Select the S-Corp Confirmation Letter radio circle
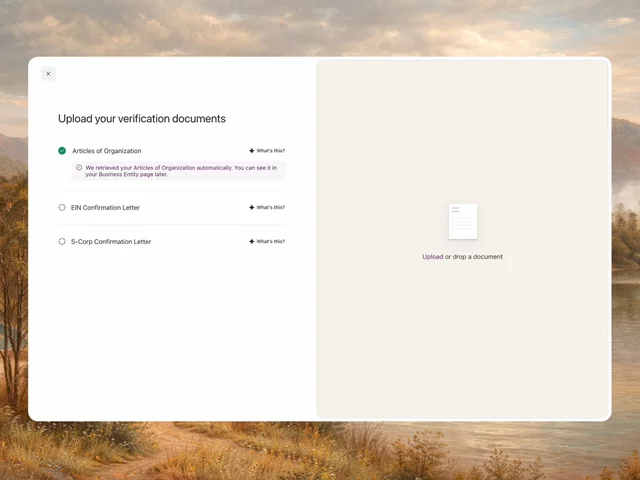640x480 pixels. coord(62,241)
